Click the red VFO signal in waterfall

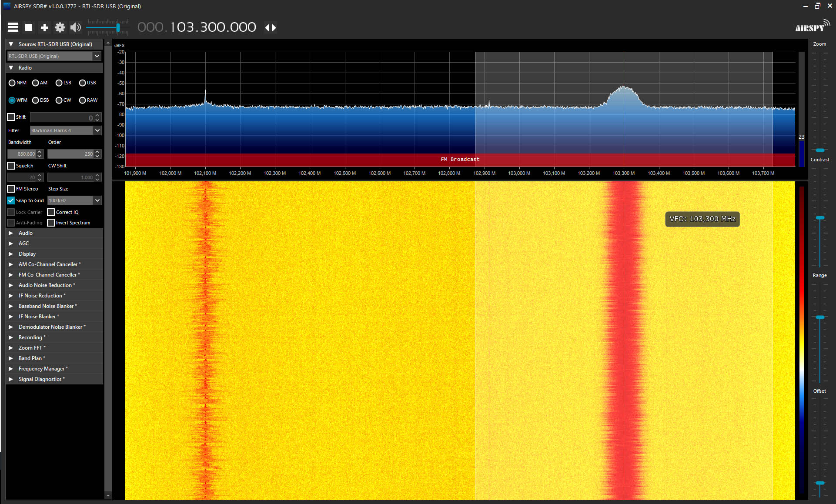pyautogui.click(x=624, y=340)
